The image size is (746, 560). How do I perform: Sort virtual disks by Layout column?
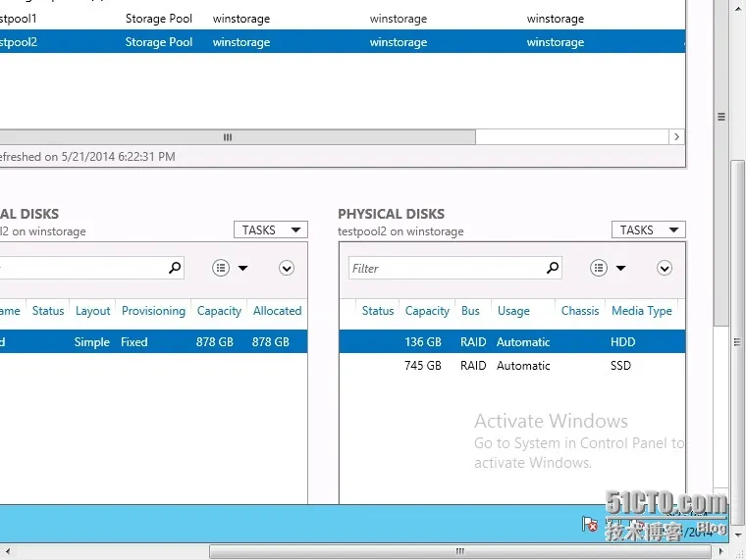[93, 311]
